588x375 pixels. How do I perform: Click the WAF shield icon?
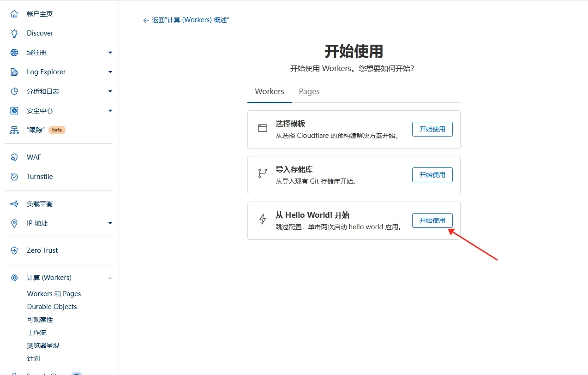pyautogui.click(x=14, y=157)
